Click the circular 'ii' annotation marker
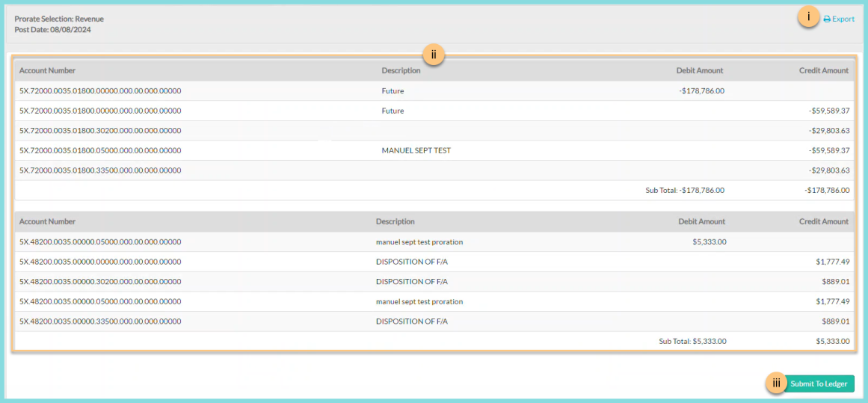 (x=434, y=55)
